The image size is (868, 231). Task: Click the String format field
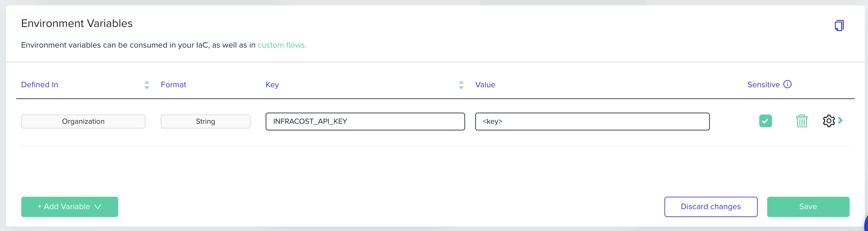click(x=205, y=122)
